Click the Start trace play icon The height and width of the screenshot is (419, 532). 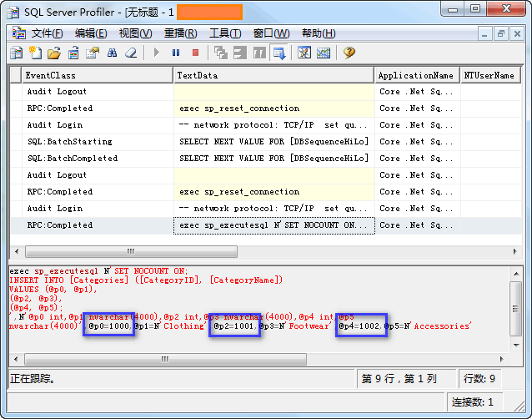157,53
